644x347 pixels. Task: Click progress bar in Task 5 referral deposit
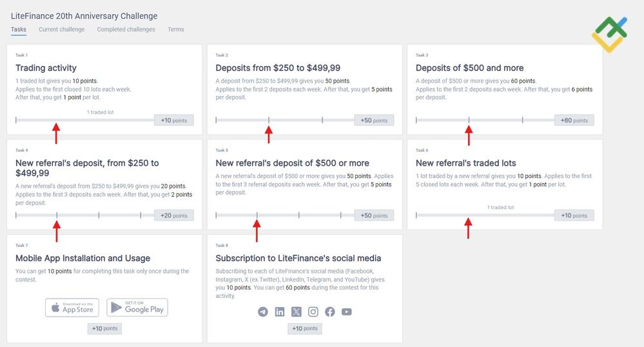click(x=285, y=215)
